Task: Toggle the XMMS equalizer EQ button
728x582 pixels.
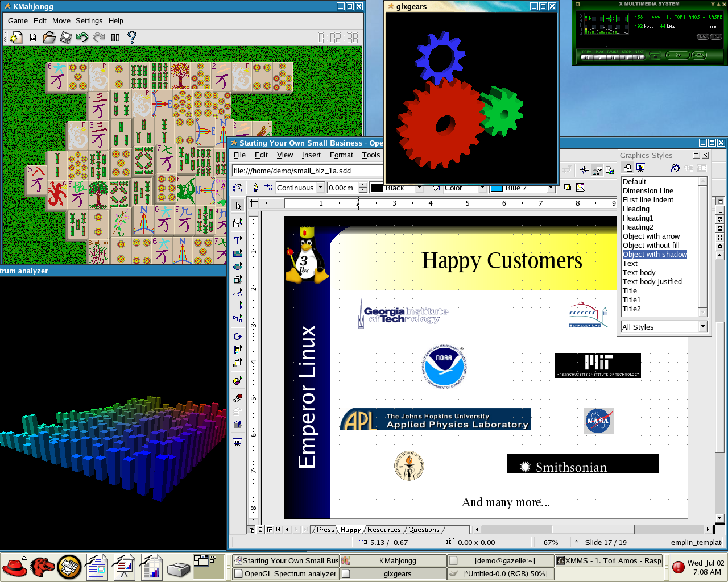Action: coord(703,36)
